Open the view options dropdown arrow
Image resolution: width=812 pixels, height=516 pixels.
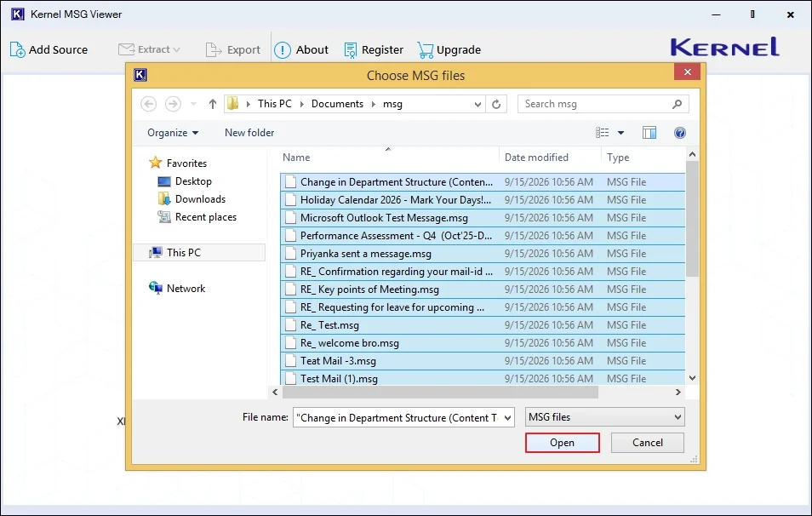click(x=620, y=133)
